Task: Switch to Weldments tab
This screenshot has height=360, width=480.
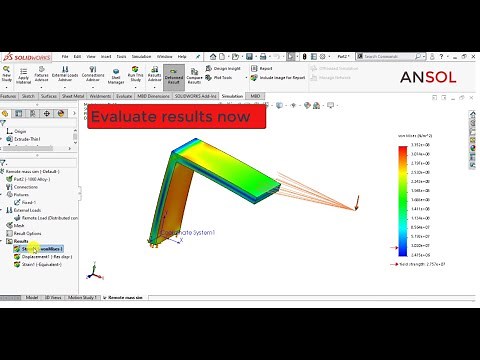Action: tap(100, 96)
